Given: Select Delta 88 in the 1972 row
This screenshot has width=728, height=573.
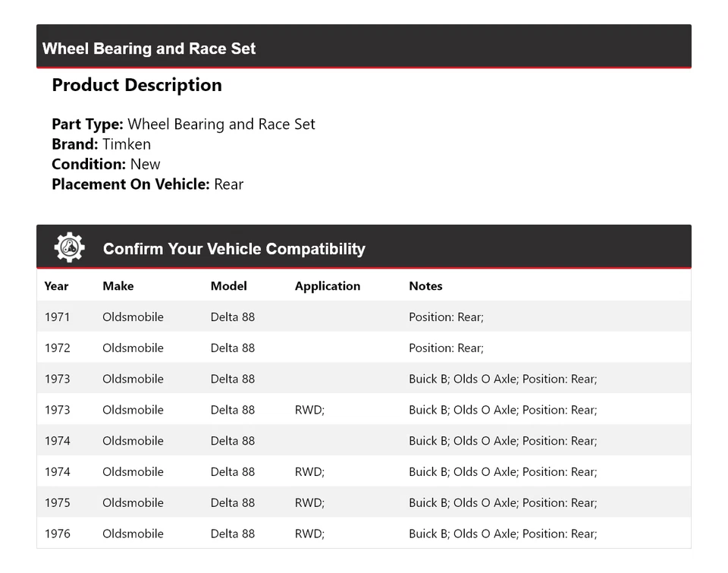Looking at the screenshot, I should 232,348.
